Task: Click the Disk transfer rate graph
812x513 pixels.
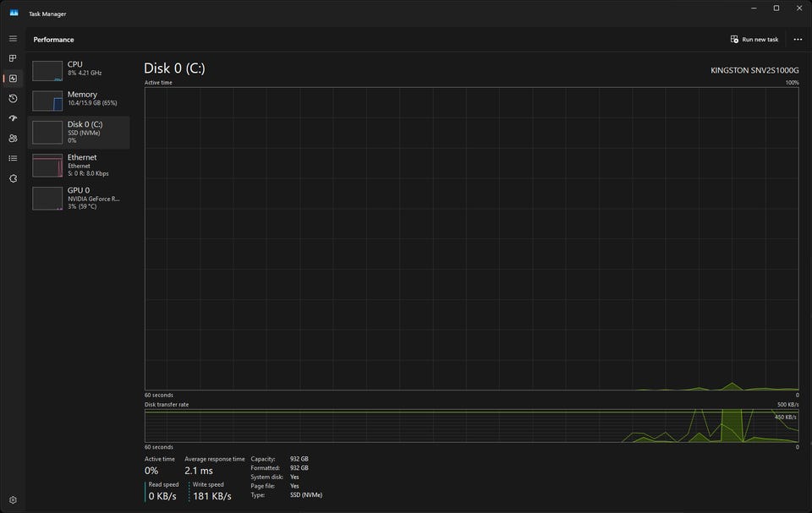Action: point(472,426)
